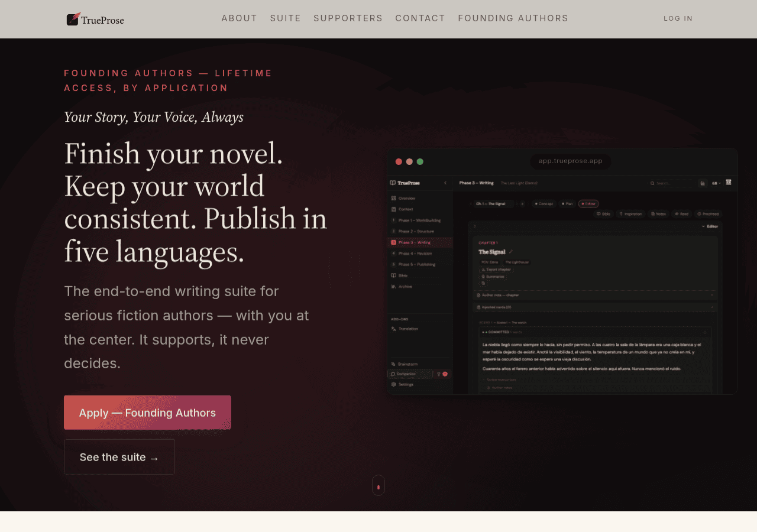
Task: Click the TrueProse book icon in the app sidebar
Action: [x=393, y=183]
